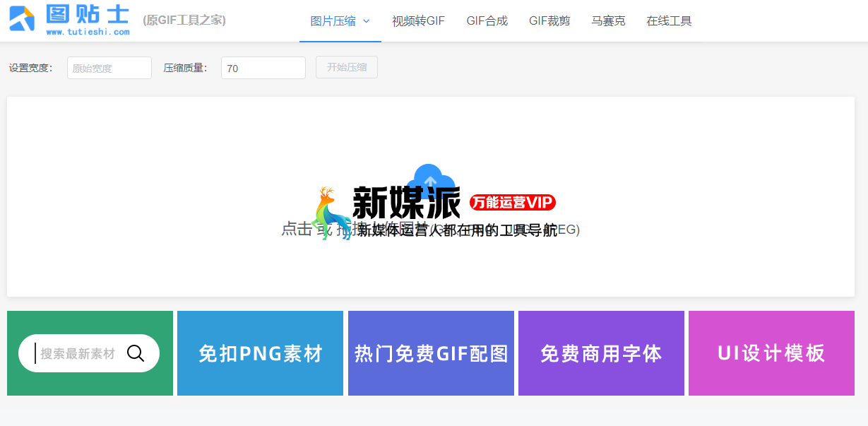Click the 压缩质量 label

[x=185, y=68]
